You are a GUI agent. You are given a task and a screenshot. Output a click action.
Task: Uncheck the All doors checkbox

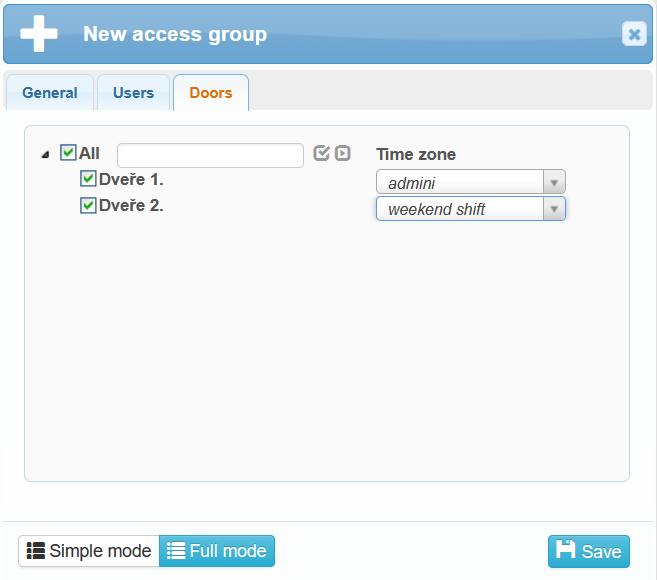(68, 153)
